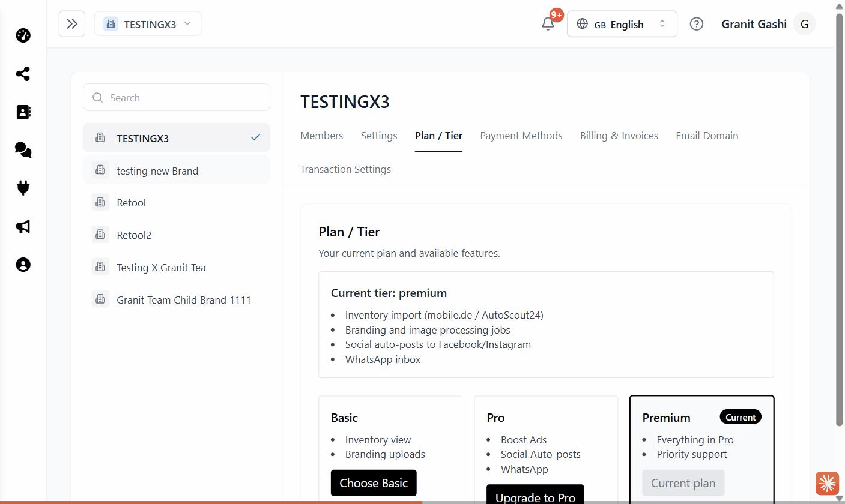Open the chat bubbles icon in sidebar

point(23,150)
